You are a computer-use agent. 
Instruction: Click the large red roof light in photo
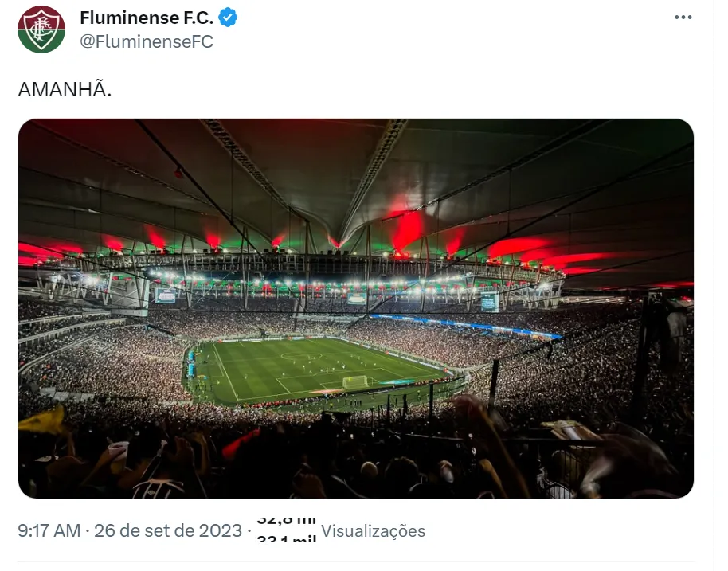[x=407, y=229]
